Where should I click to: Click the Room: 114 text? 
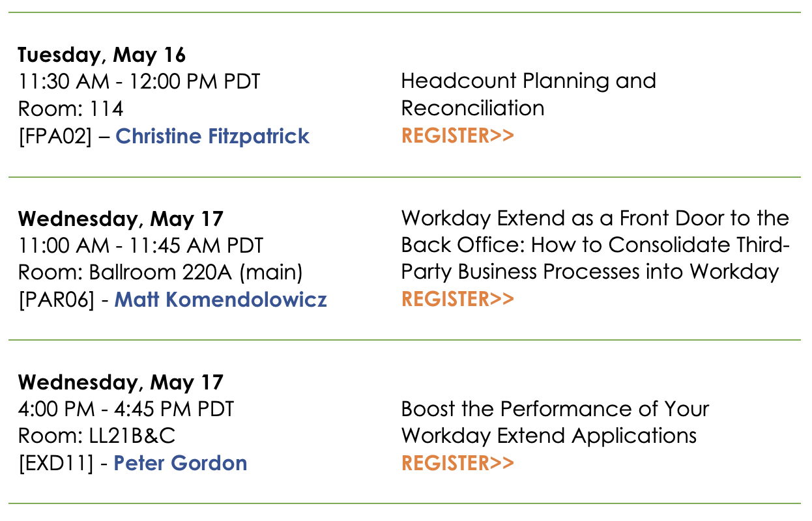coord(70,109)
